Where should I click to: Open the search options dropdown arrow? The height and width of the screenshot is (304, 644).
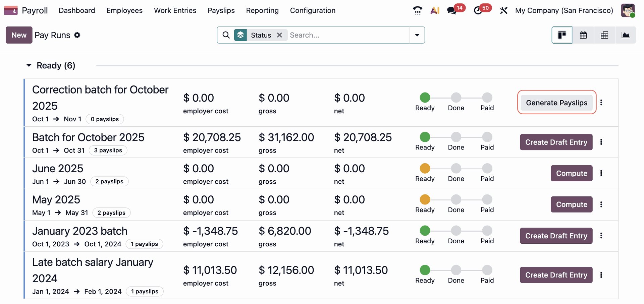click(x=417, y=35)
